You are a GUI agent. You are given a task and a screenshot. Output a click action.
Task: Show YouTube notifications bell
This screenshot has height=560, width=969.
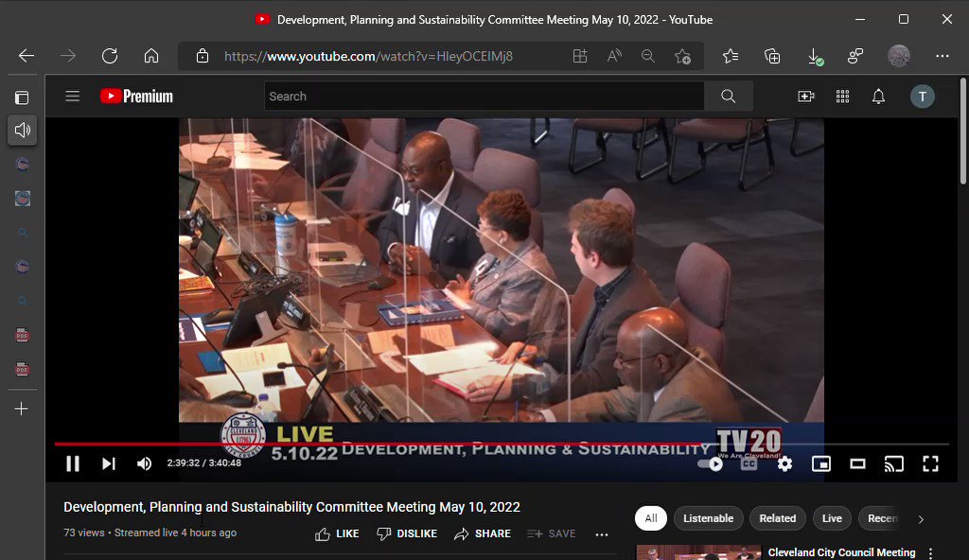click(878, 96)
